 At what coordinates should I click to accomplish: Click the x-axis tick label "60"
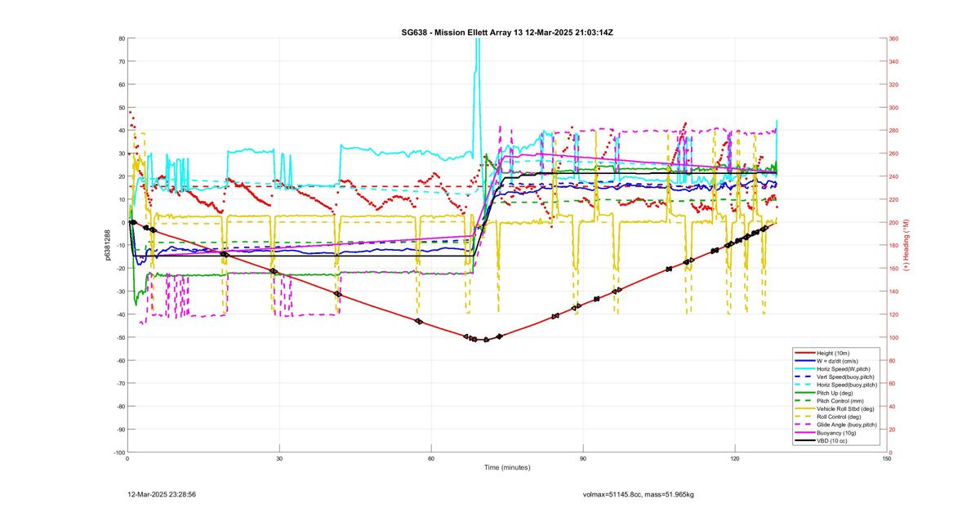coord(431,458)
